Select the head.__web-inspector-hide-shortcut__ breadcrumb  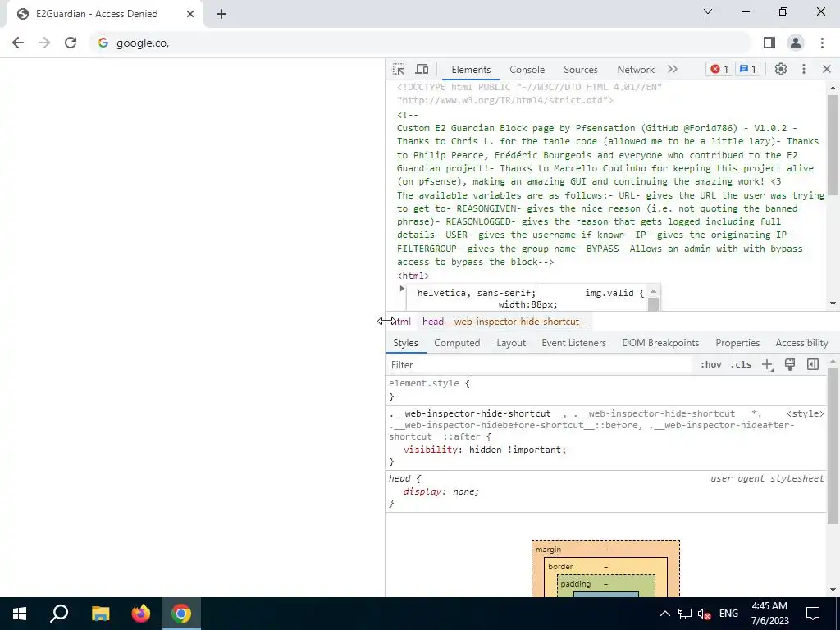pos(504,322)
